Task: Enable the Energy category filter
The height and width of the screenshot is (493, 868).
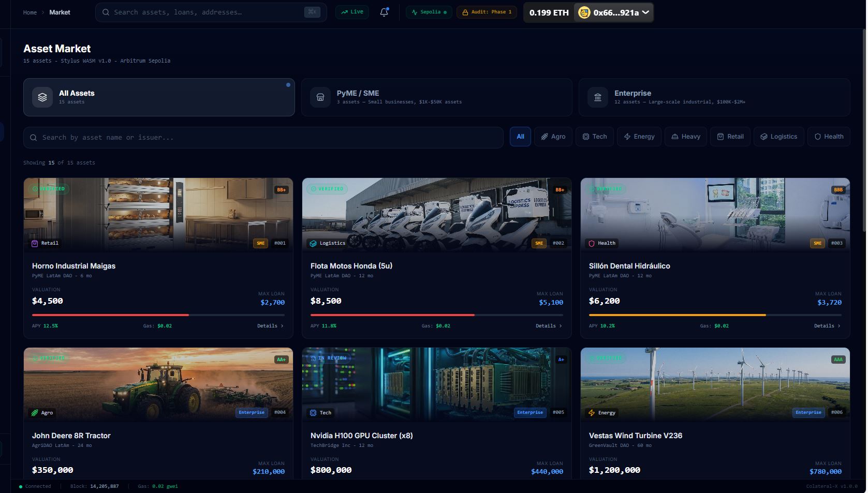Action: (639, 137)
